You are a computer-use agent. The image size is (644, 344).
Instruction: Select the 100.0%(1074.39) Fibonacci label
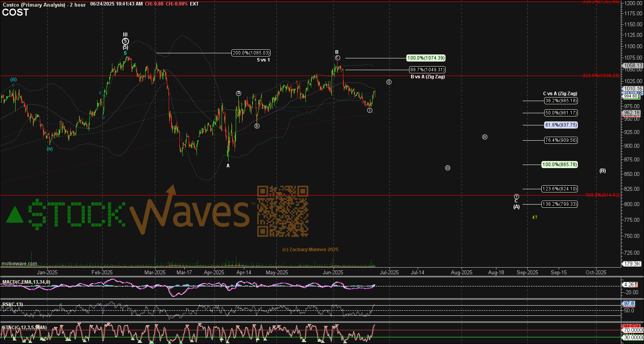tap(426, 58)
